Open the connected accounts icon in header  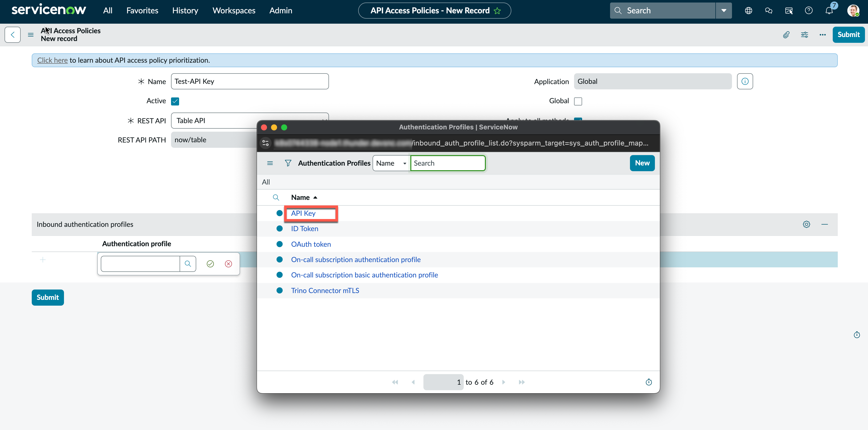click(x=789, y=10)
